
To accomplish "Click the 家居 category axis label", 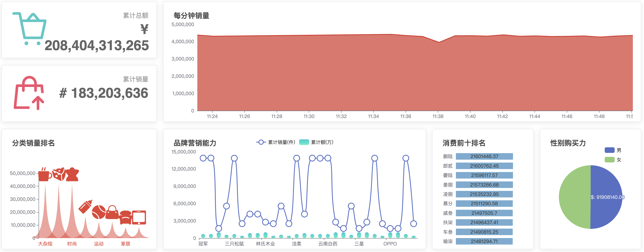I will pos(126,244).
